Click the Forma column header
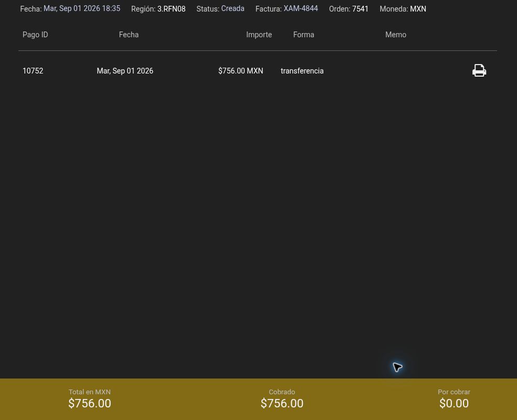 tap(304, 35)
